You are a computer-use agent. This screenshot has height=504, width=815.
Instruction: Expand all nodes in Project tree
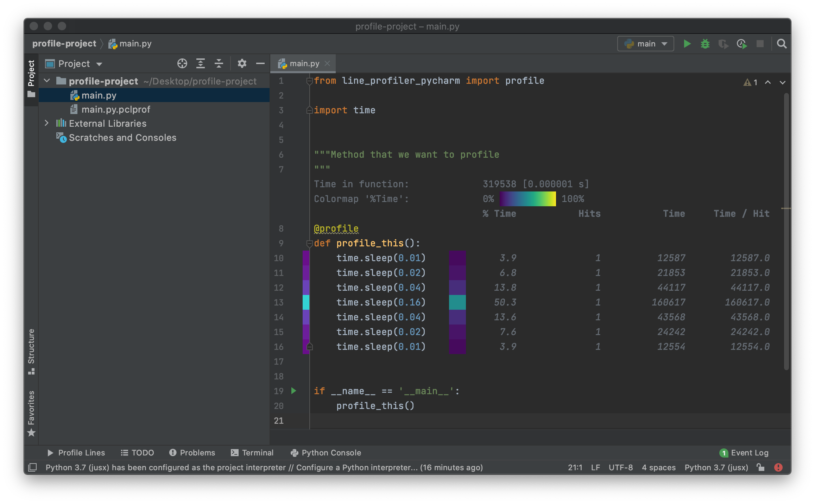pos(201,63)
